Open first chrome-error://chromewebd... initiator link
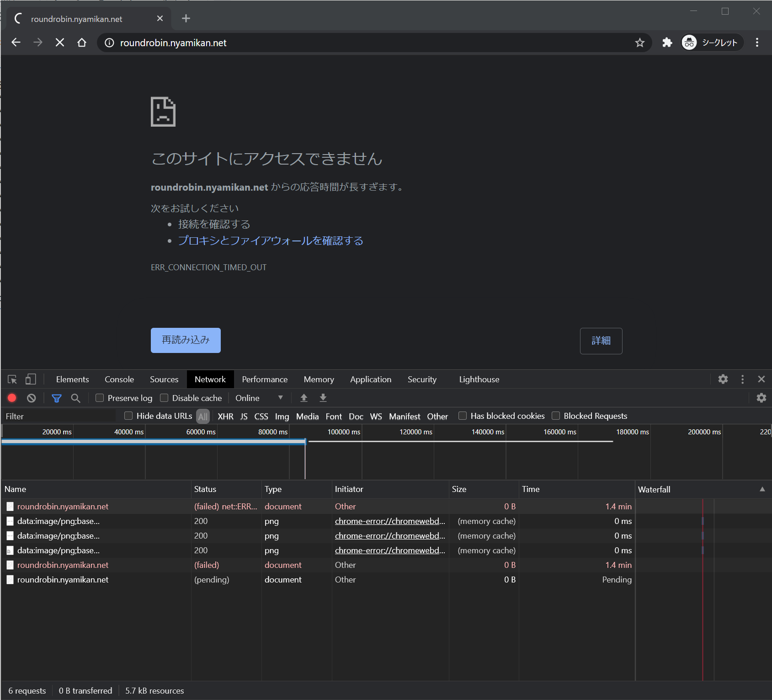 click(x=390, y=521)
